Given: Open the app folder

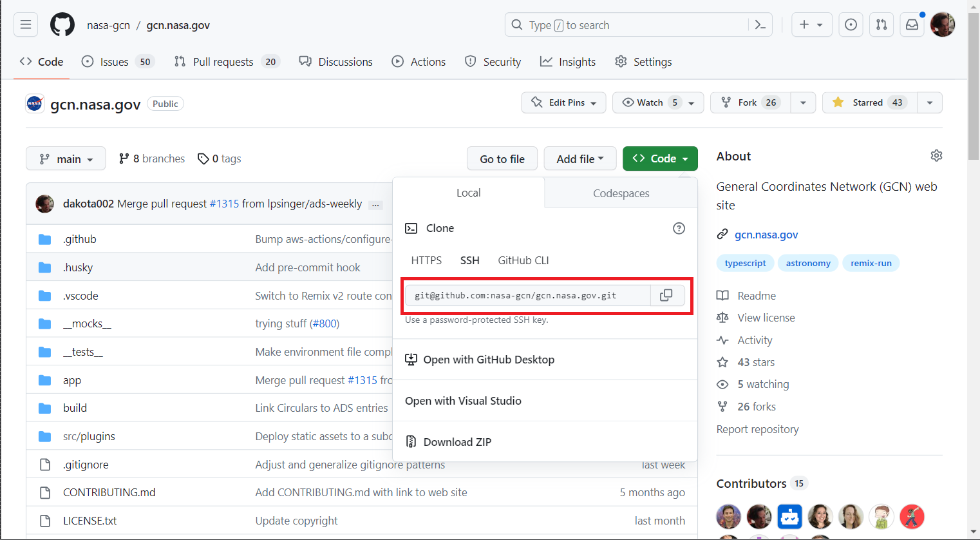Looking at the screenshot, I should point(72,380).
